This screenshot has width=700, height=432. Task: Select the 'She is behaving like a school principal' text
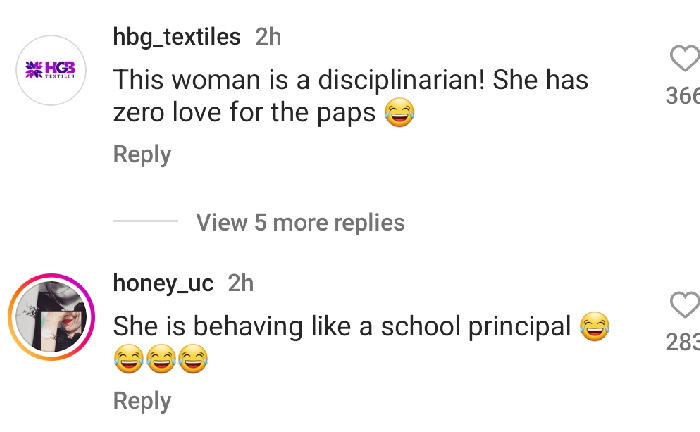point(342,326)
